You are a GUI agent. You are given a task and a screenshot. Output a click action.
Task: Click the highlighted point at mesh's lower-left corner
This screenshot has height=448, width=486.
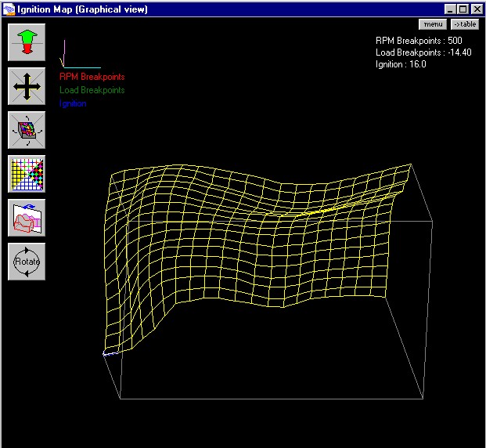[x=108, y=354]
